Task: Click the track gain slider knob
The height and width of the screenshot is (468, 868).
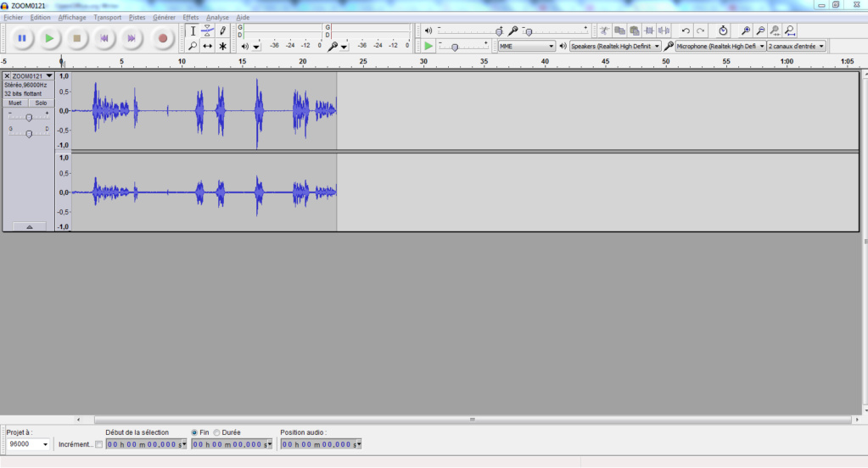Action: tap(29, 117)
